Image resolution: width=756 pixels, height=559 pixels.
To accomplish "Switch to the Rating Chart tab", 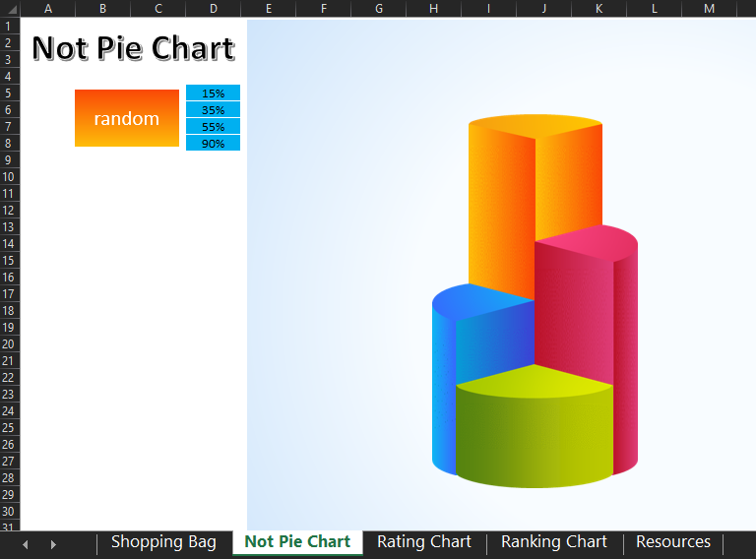I will [423, 542].
